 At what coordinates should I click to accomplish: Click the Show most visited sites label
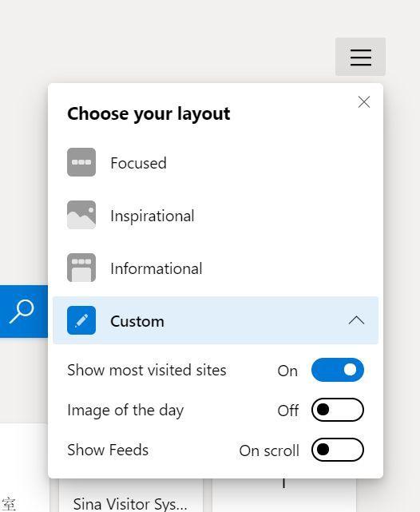147,370
